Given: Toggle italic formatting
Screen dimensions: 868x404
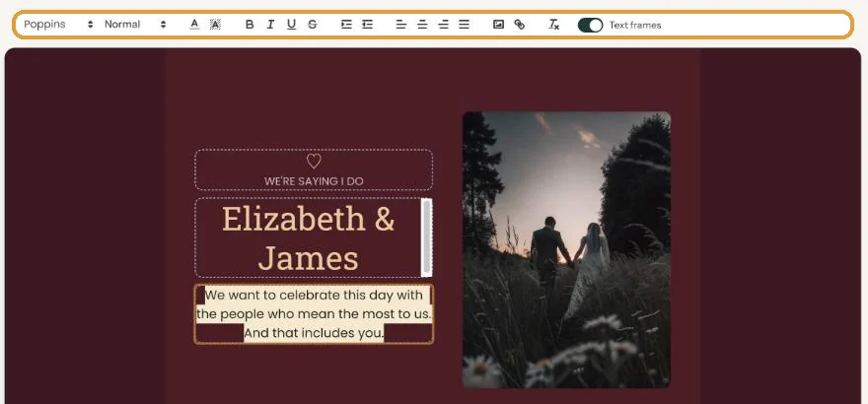Looking at the screenshot, I should pyautogui.click(x=270, y=25).
